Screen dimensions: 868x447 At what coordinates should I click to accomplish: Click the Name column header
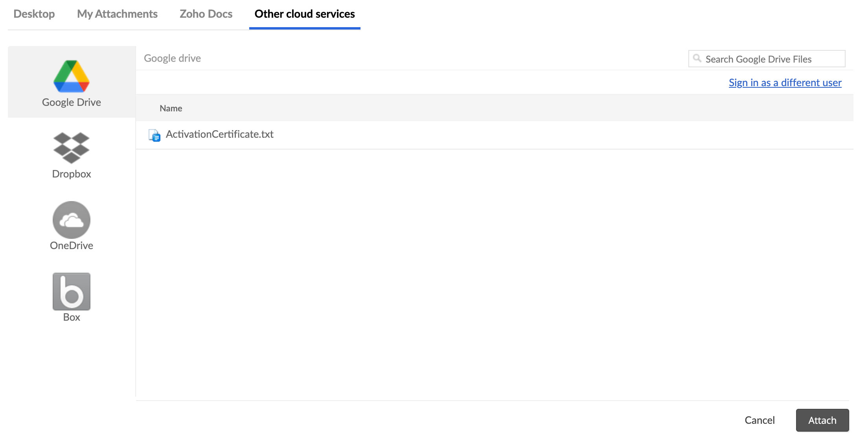pyautogui.click(x=171, y=108)
